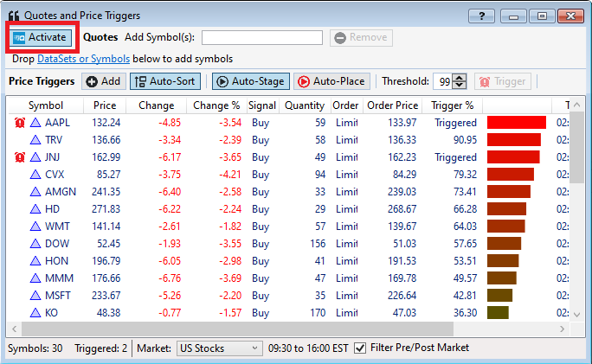Click the Activate button

(41, 37)
